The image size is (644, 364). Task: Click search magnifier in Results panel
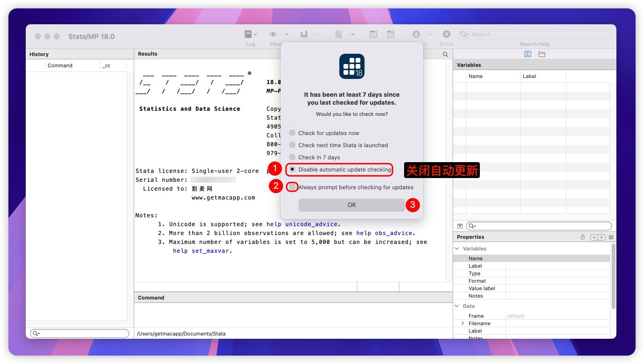[446, 54]
